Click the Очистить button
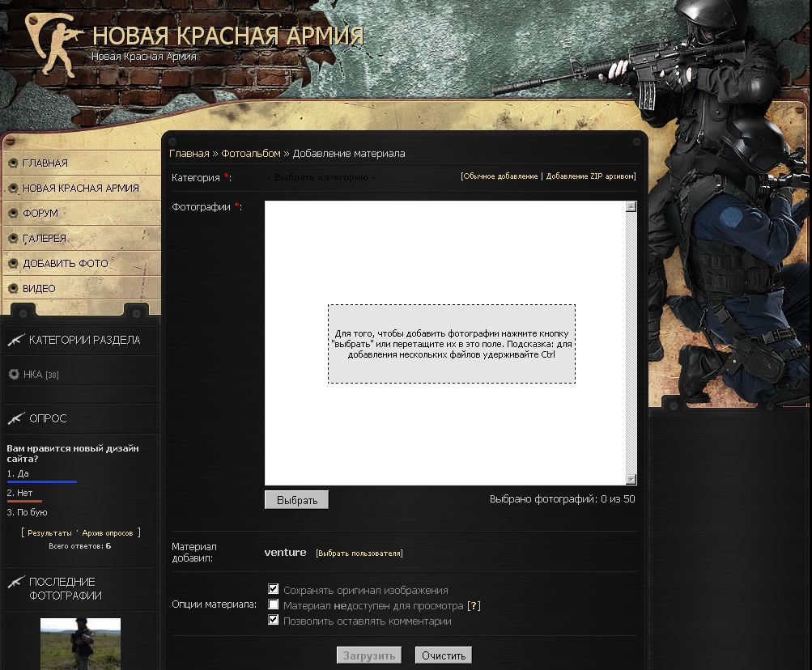812x670 pixels. [x=444, y=655]
